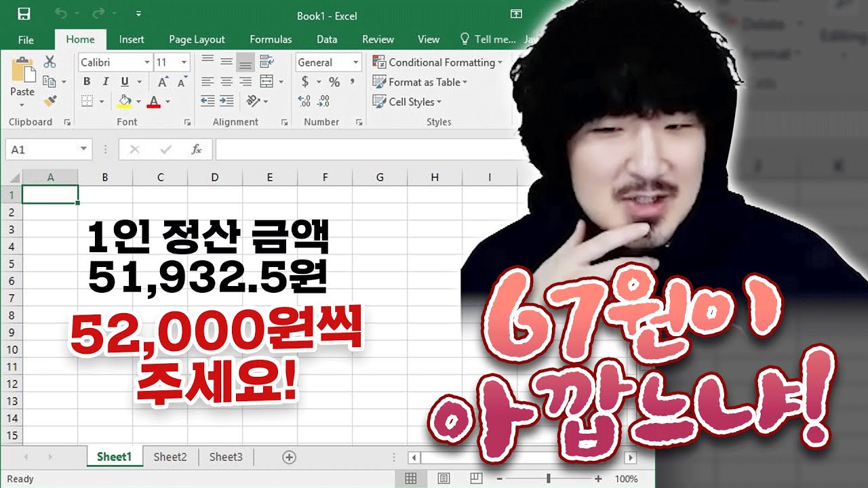
Task: Click the Paste clipboard icon
Action: coord(22,69)
